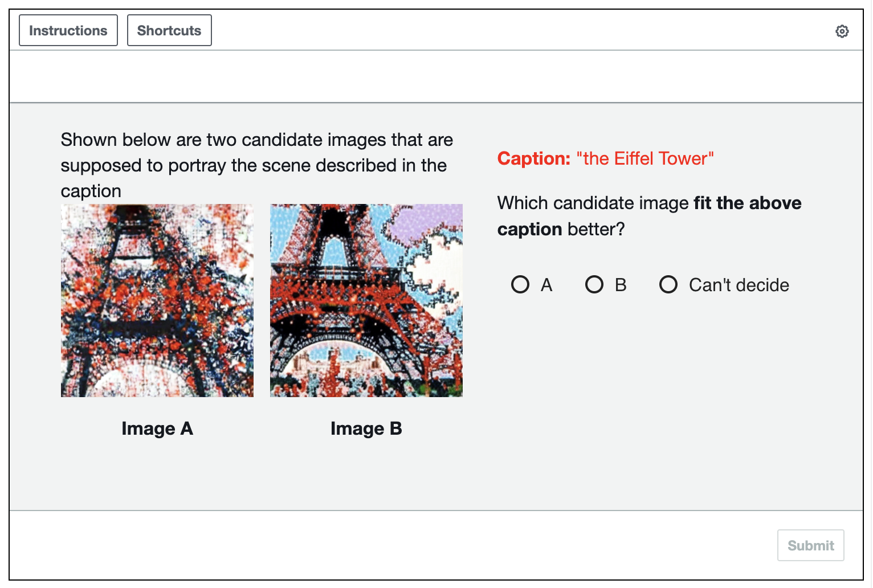Click the Image A Eiffel Tower thumbnail
Viewport: 873px width, 588px height.
(x=157, y=300)
